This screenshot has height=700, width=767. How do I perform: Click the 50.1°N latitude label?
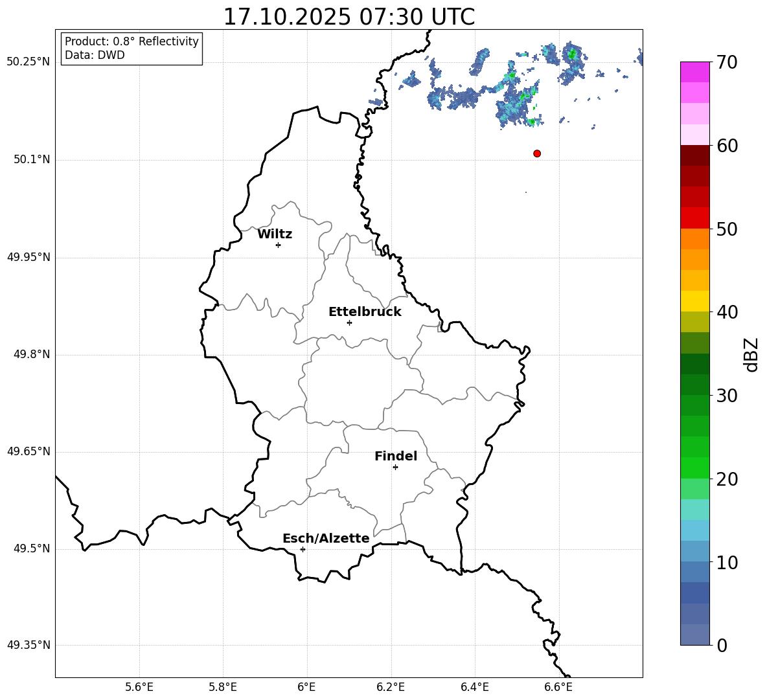(32, 159)
